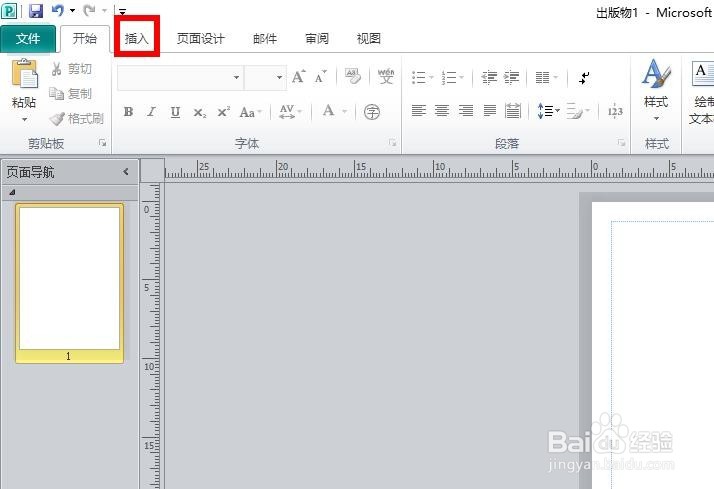Align text left

tap(418, 111)
